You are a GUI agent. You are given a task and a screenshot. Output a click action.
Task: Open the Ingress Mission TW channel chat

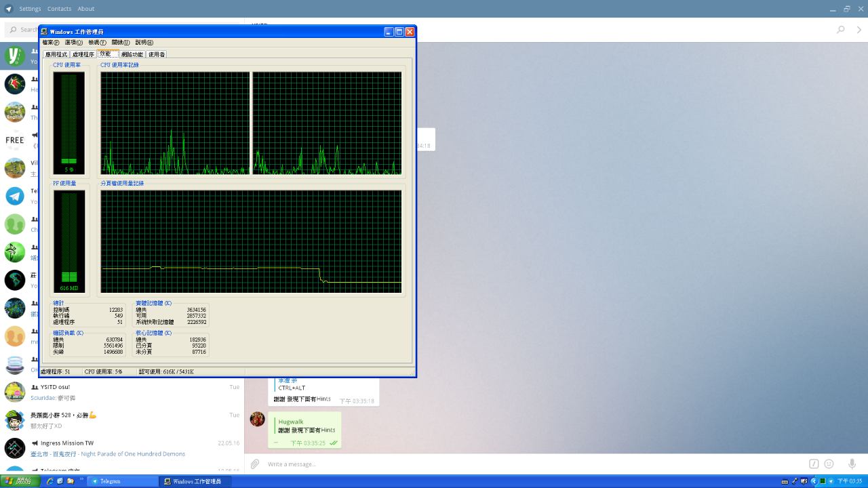[x=122, y=448]
